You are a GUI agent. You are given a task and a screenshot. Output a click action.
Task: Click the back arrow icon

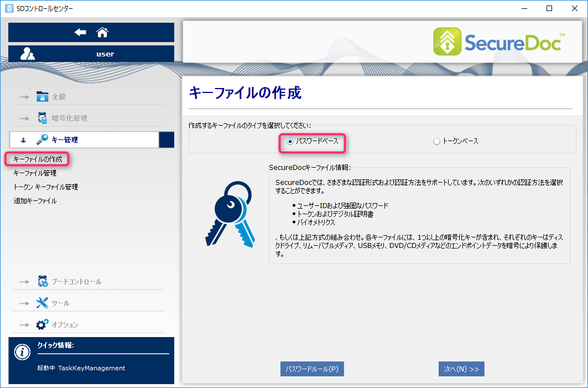tap(81, 33)
